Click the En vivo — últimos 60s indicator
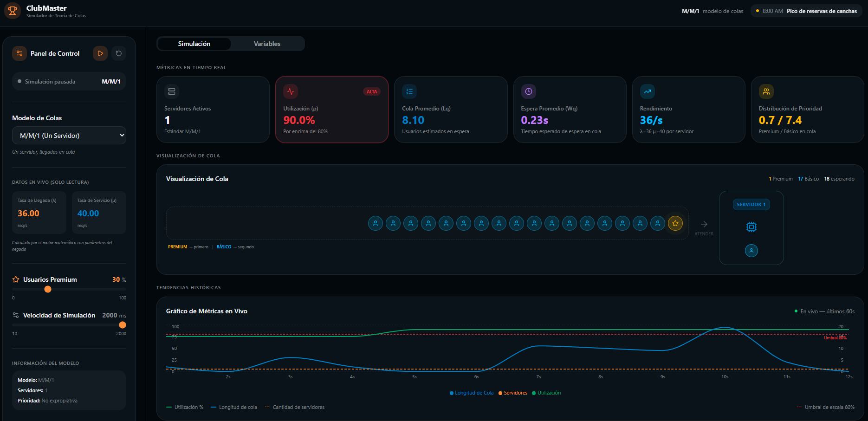This screenshot has width=868, height=421. (824, 311)
